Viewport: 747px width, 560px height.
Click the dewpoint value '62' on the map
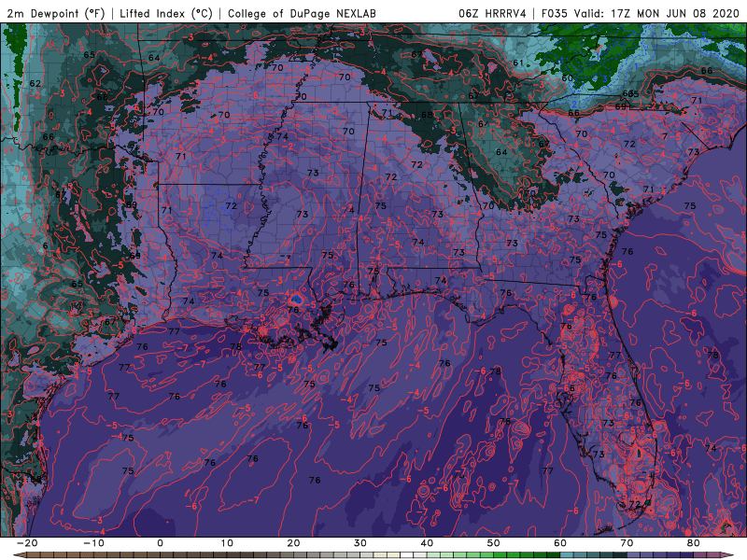(35, 83)
